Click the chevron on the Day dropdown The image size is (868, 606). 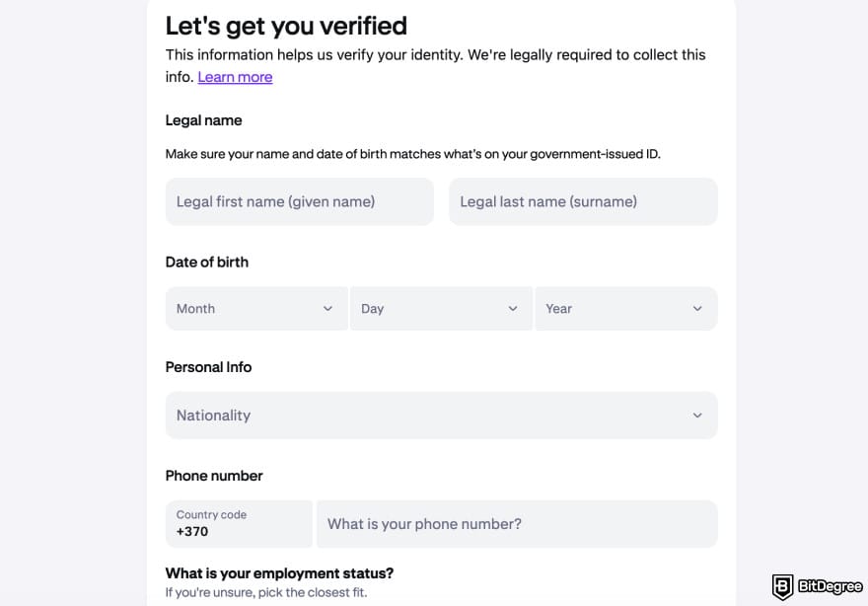pos(513,308)
